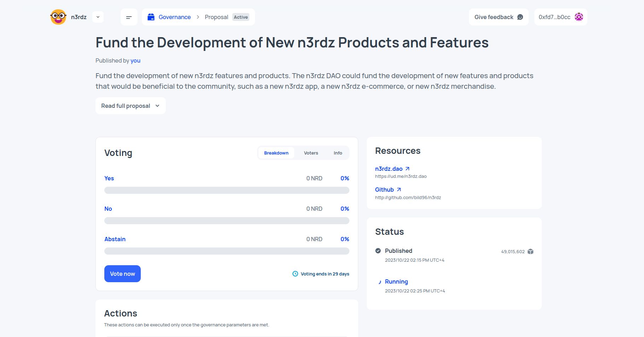Click the Active status badge

coord(241,17)
